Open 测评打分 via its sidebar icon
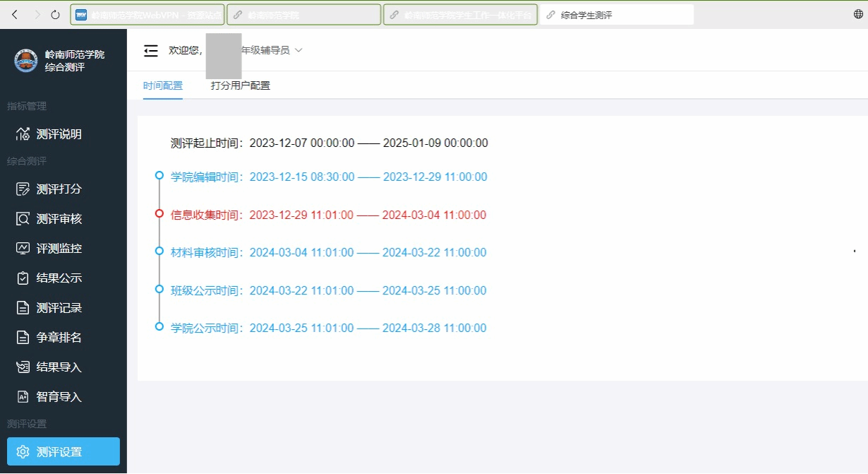Image resolution: width=868 pixels, height=474 pixels. click(23, 189)
